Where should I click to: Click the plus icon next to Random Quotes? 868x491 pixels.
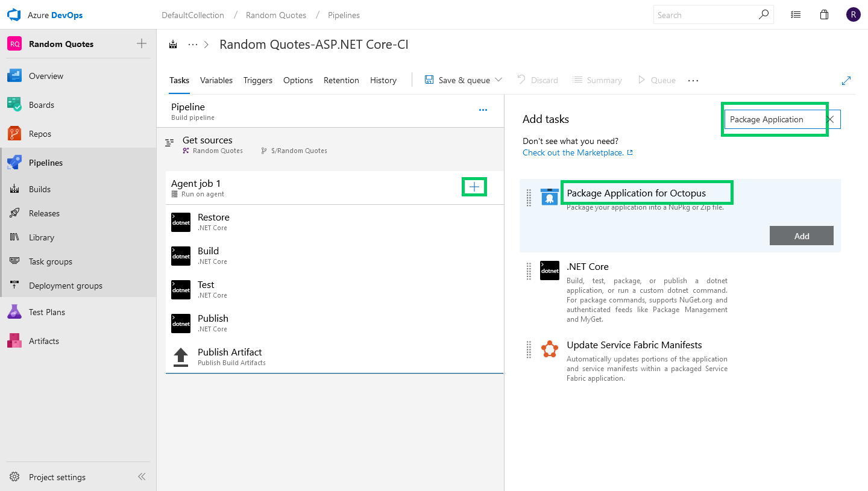pyautogui.click(x=142, y=43)
